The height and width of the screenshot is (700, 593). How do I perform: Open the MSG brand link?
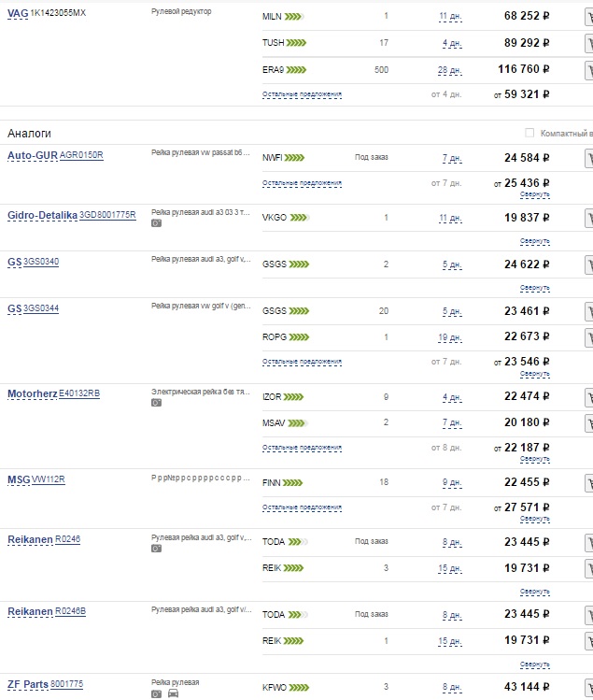point(19,480)
